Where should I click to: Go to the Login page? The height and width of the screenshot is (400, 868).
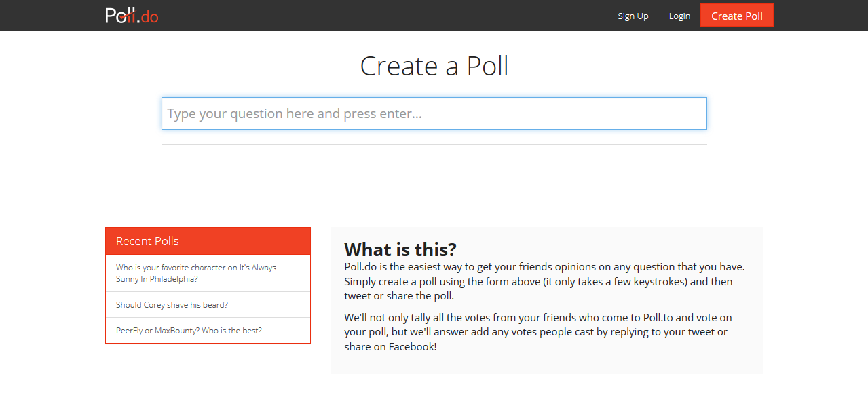click(679, 16)
